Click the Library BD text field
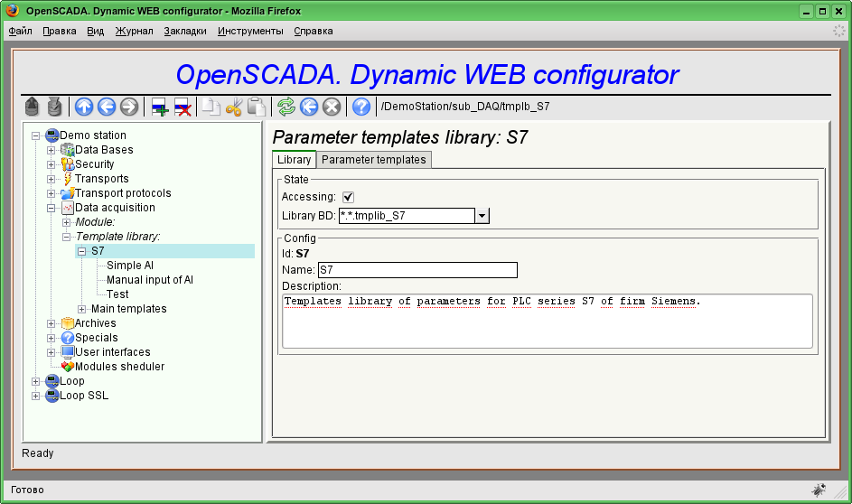Image resolution: width=852 pixels, height=504 pixels. click(x=407, y=216)
